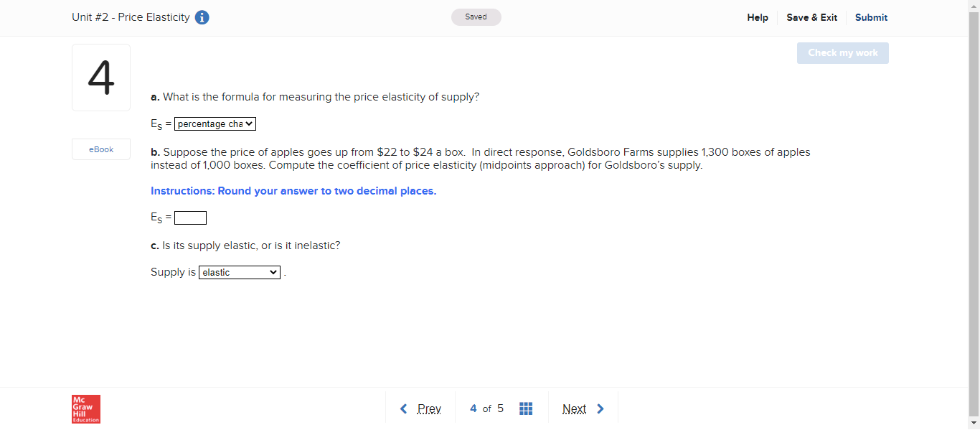Submit the assignment
Image resolution: width=980 pixels, height=430 pixels.
coord(871,17)
